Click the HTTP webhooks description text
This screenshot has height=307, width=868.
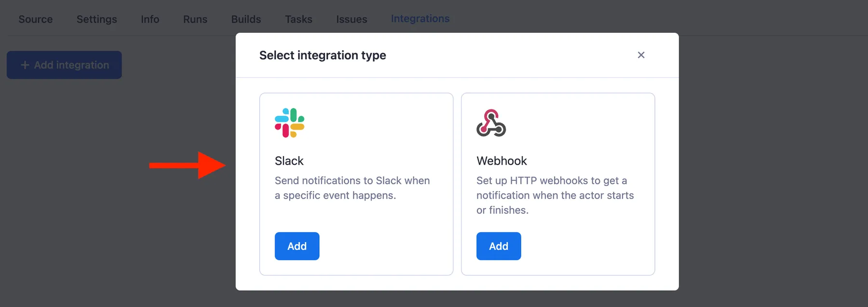(x=555, y=195)
